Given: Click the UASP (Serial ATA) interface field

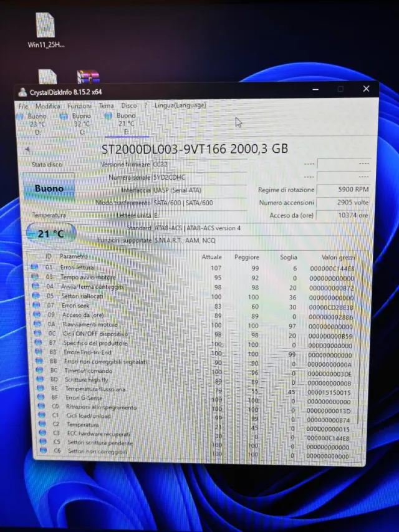Looking at the screenshot, I should tap(199, 190).
